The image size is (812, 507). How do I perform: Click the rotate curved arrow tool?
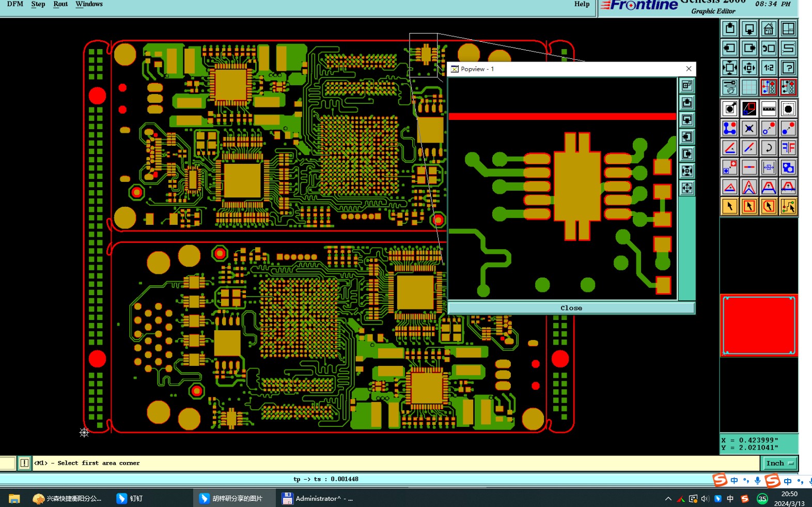(x=769, y=148)
